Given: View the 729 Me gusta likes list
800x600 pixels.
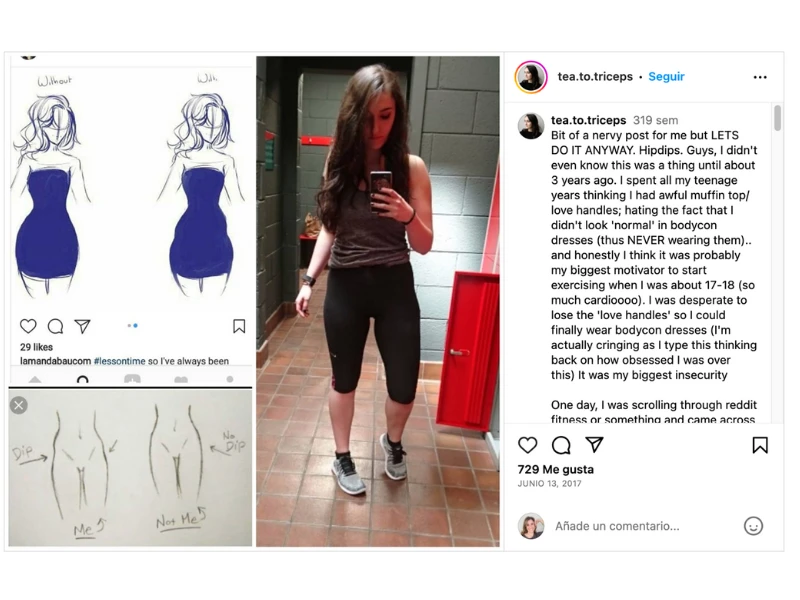Looking at the screenshot, I should [556, 469].
